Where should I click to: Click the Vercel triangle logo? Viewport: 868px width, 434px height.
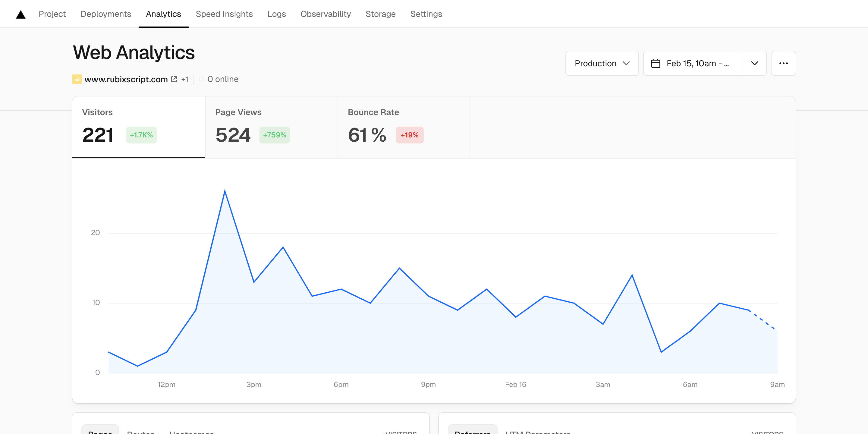(20, 14)
